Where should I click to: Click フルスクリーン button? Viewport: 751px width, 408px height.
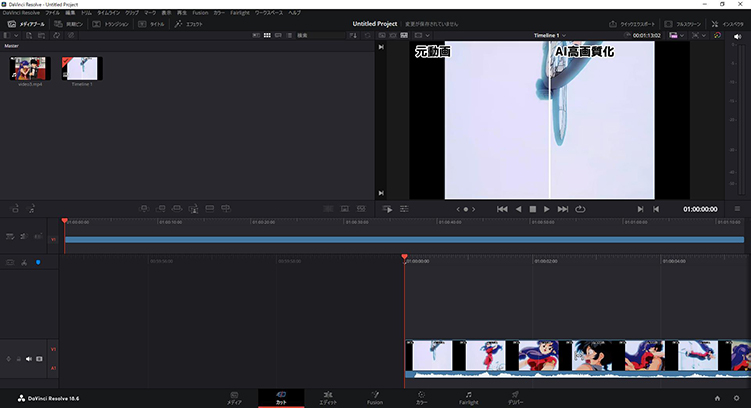(683, 24)
